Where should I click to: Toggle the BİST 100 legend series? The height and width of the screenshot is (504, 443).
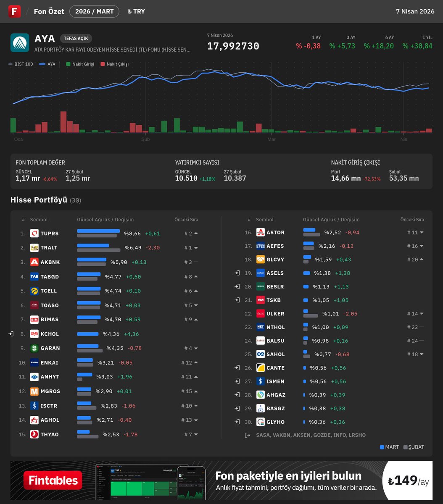pyautogui.click(x=21, y=64)
